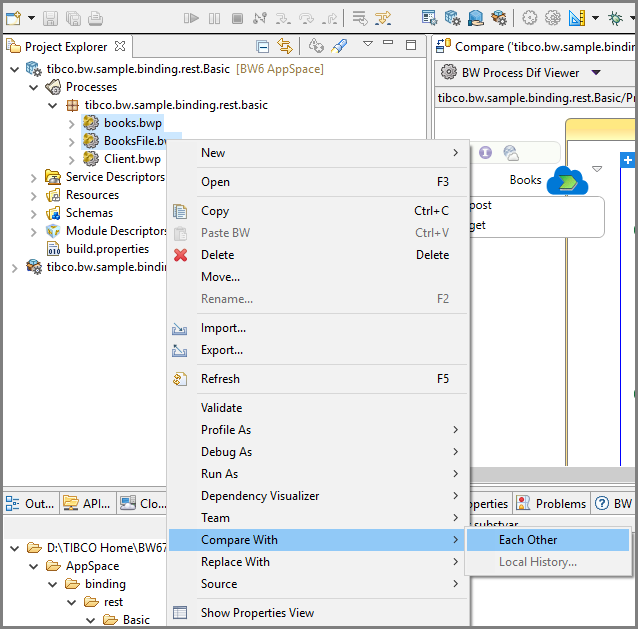Choose Each Other in Compare With submenu
This screenshot has height=629, width=638.
click(x=528, y=540)
